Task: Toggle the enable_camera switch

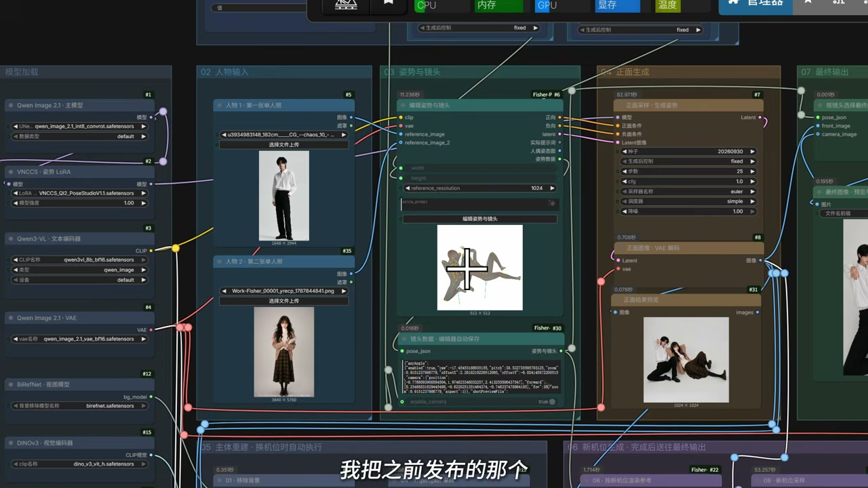Action: [552, 402]
